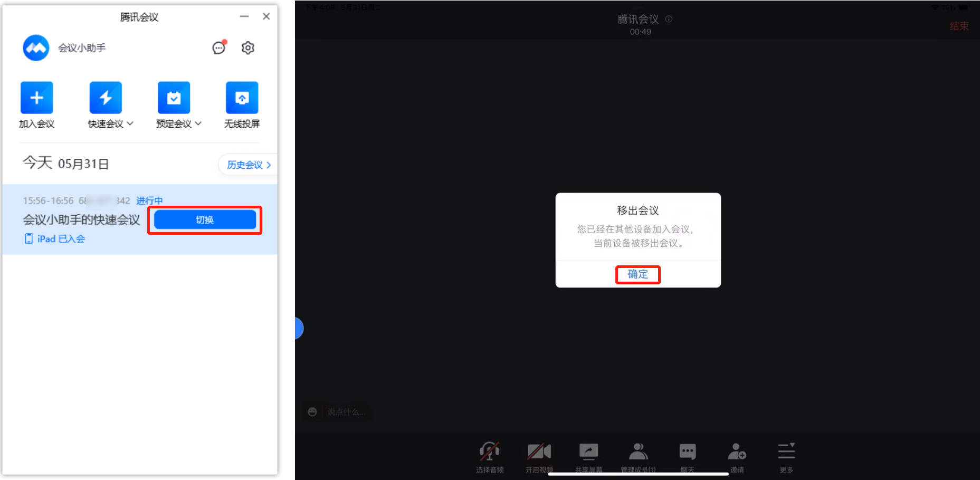The width and height of the screenshot is (980, 480).
Task: Open 更多 menu icon on iPad toolbar
Action: click(786, 452)
